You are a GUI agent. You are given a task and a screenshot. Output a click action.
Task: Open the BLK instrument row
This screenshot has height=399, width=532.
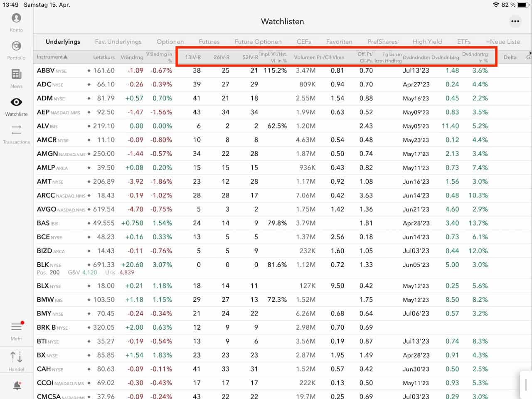coord(283,268)
